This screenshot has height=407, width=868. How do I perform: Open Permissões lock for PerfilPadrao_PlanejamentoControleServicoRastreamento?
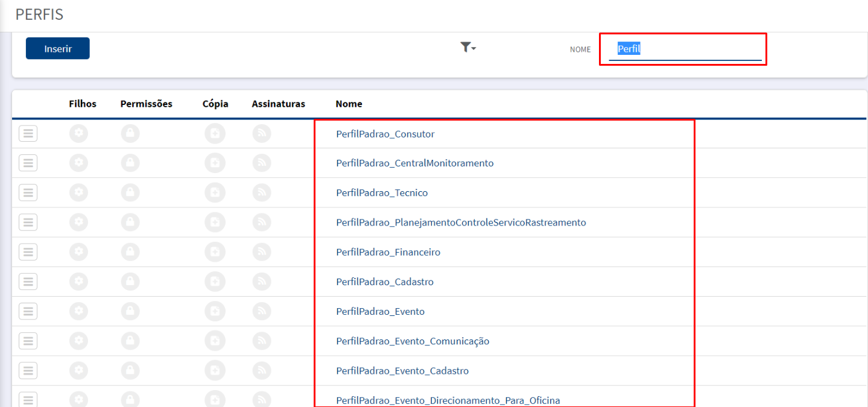130,222
